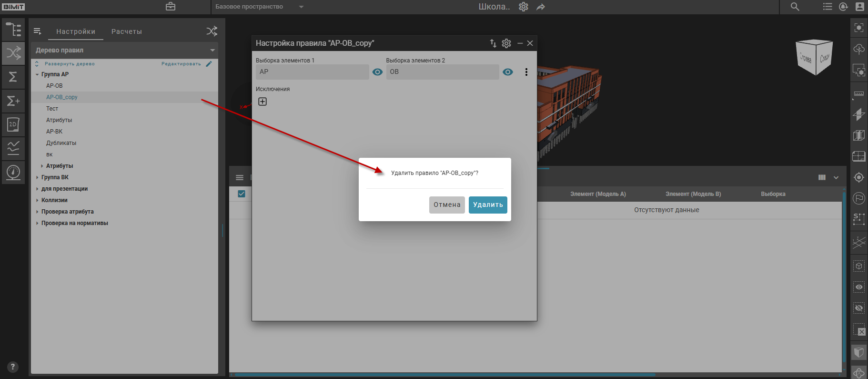Click the search magnifier icon
Screen dimensions: 868x379
[x=795, y=7]
